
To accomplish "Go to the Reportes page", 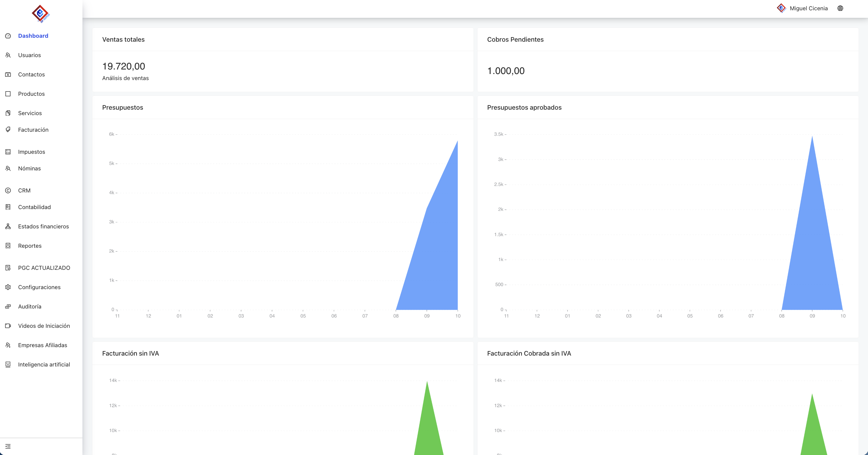I will coord(30,246).
